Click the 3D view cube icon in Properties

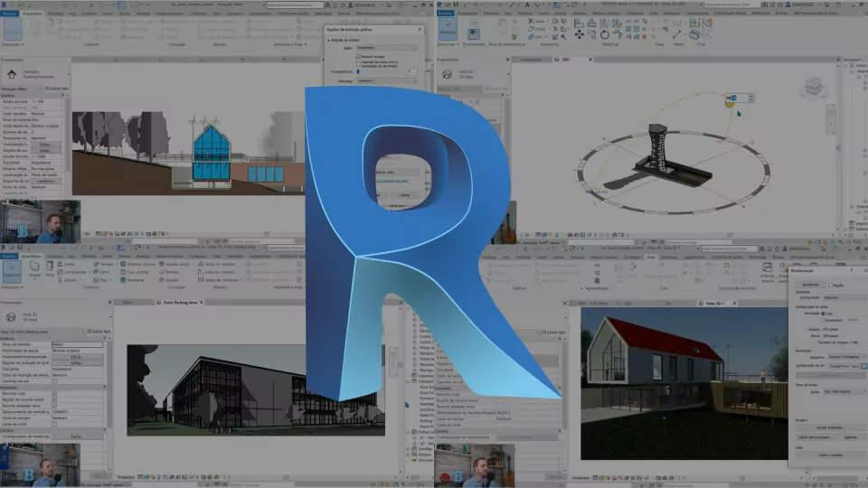pyautogui.click(x=448, y=73)
